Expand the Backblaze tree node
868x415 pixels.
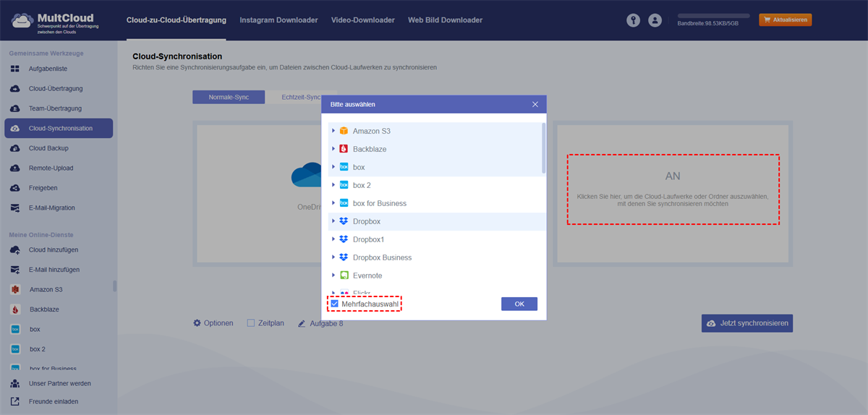point(333,149)
